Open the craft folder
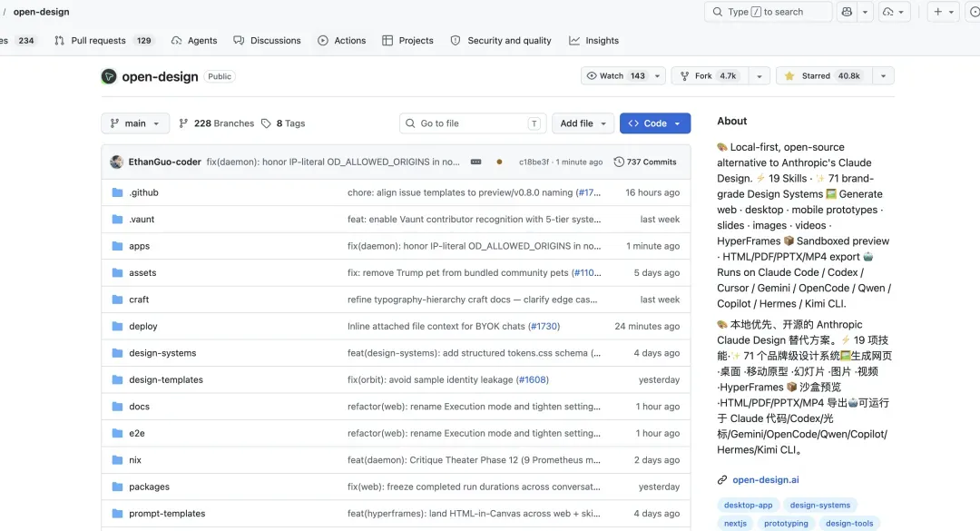The image size is (980, 531). pyautogui.click(x=139, y=300)
